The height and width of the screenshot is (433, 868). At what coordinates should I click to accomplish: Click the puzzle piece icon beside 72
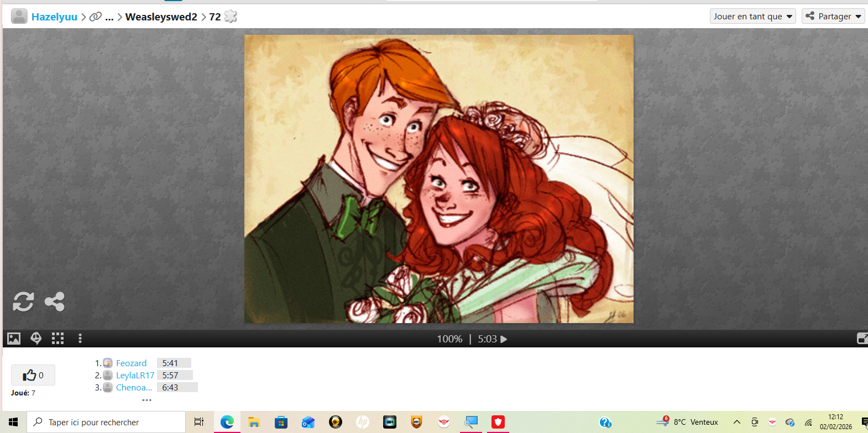231,17
